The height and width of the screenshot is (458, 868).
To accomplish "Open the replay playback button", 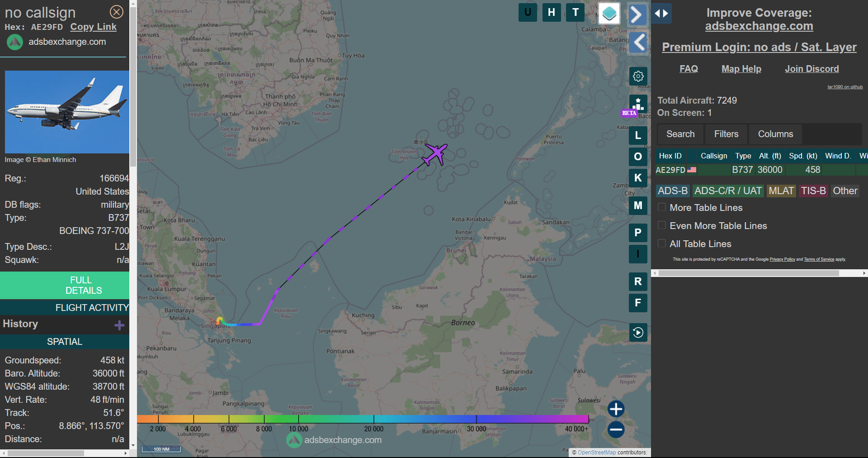I will pos(638,333).
